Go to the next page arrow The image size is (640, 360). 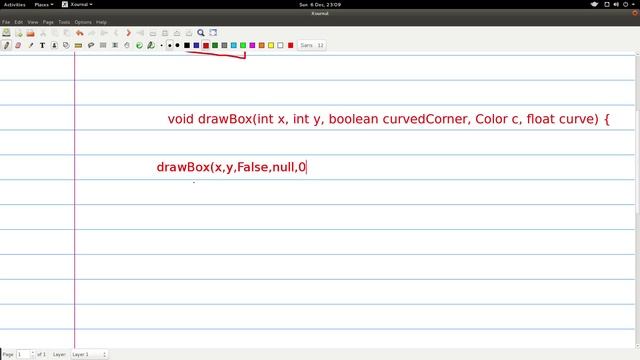(128, 33)
